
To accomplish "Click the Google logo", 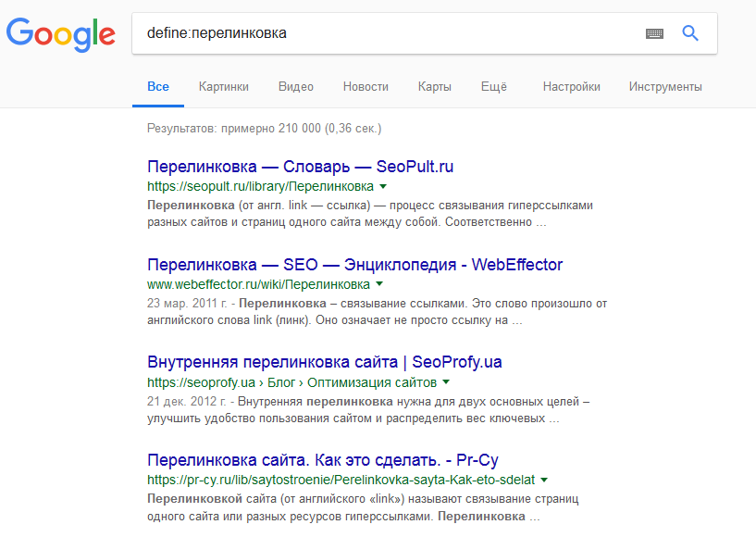I will tap(61, 34).
